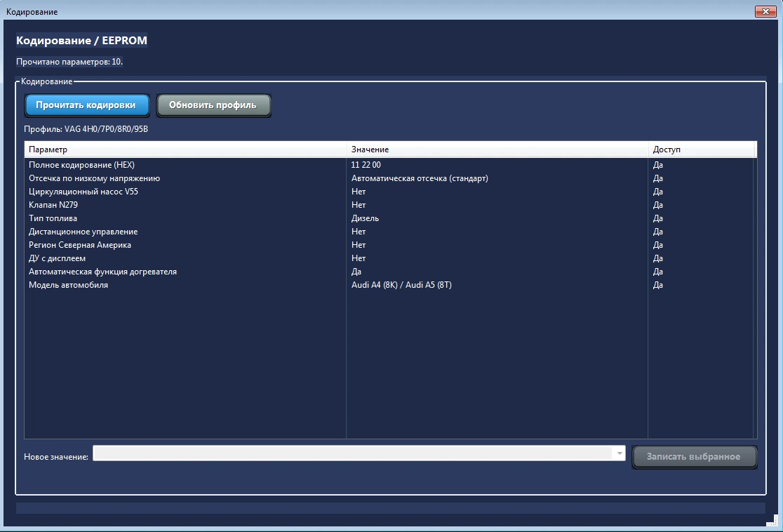Click the value 11 22 00

tap(366, 165)
